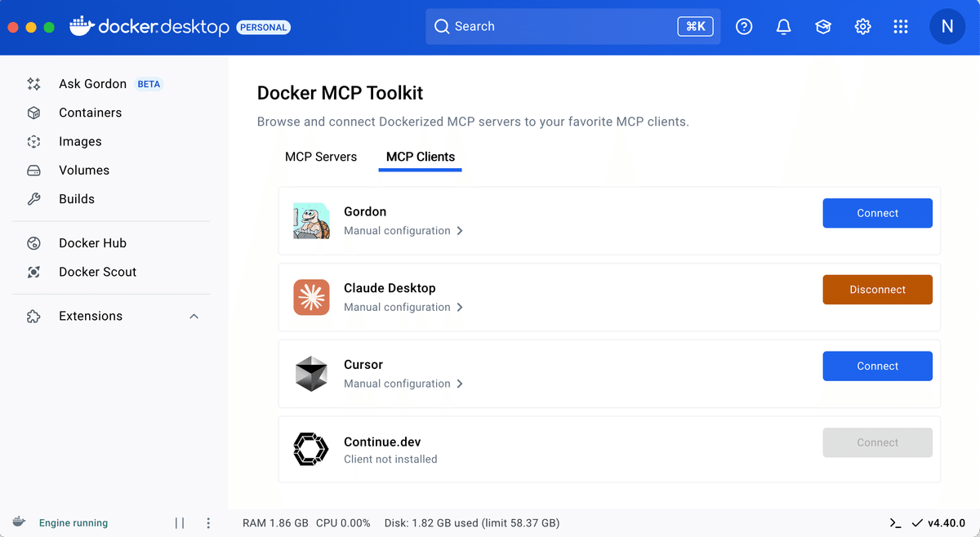The image size is (980, 537).
Task: Open the notifications bell
Action: (783, 26)
